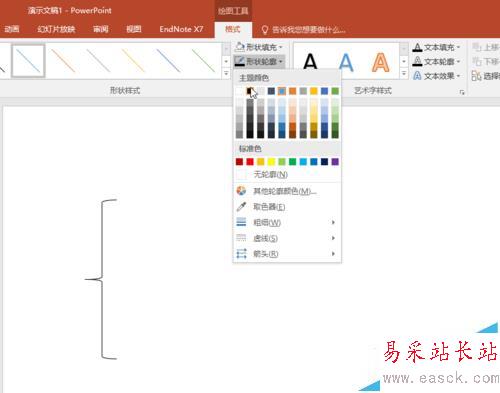The width and height of the screenshot is (500, 393).
Task: Click the dashes icon
Action: (x=241, y=238)
